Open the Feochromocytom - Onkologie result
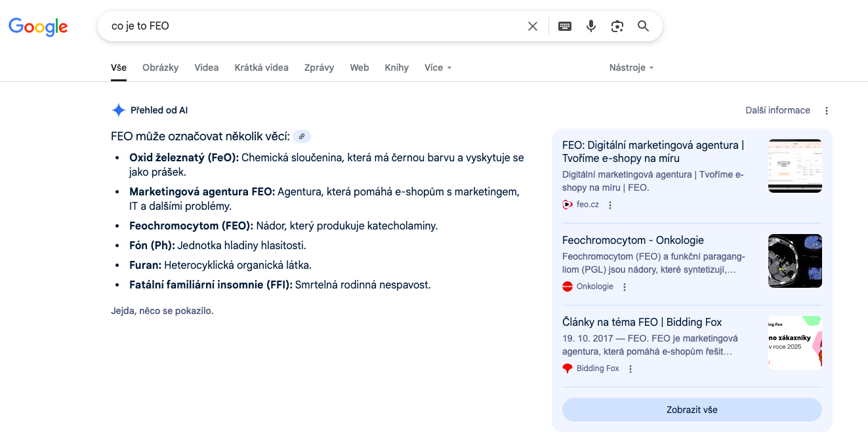868x434 pixels. (x=633, y=240)
